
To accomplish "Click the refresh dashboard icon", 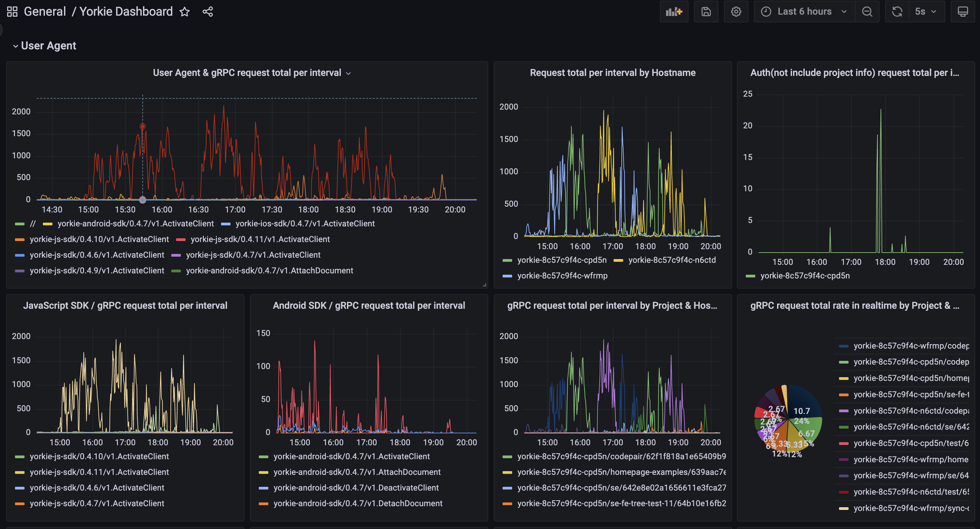I will pyautogui.click(x=897, y=12).
